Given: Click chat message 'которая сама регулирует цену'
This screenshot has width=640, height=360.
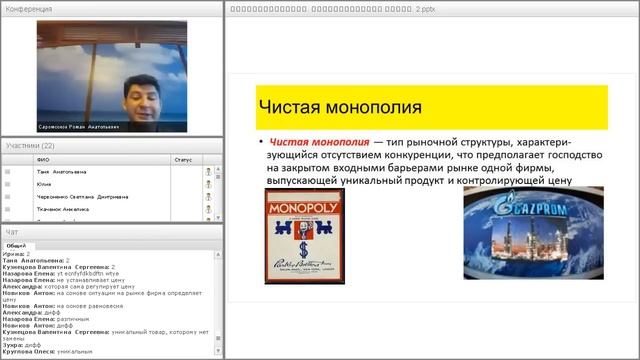Looking at the screenshot, I should [x=69, y=287].
